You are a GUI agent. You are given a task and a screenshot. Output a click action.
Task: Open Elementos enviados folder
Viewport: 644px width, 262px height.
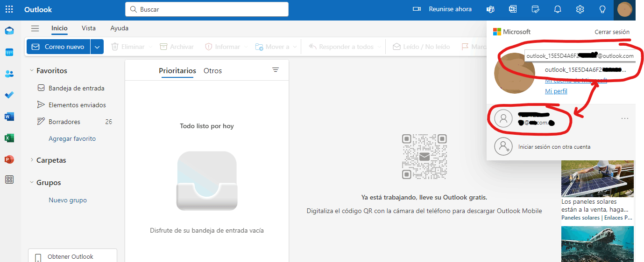(71, 105)
